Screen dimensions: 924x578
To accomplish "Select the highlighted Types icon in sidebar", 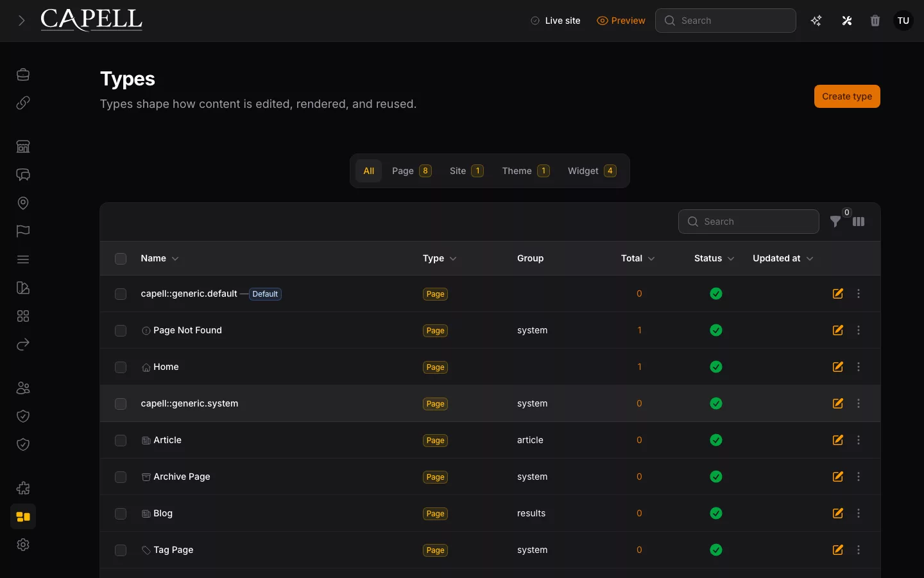I will click(x=23, y=516).
